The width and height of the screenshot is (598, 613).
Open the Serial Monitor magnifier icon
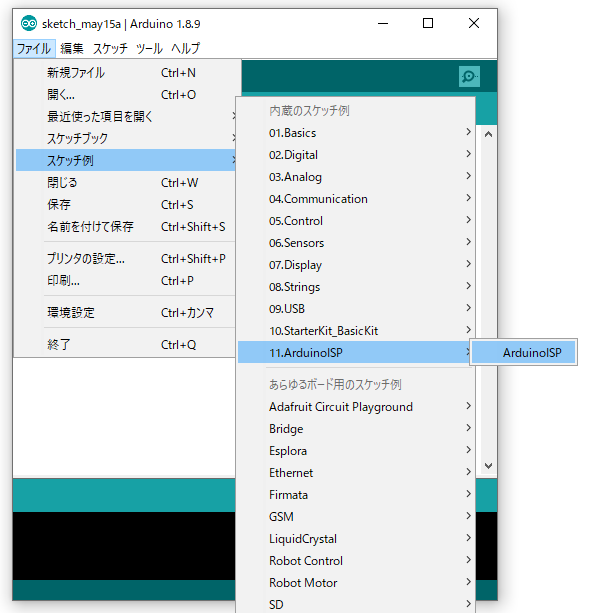click(x=469, y=76)
